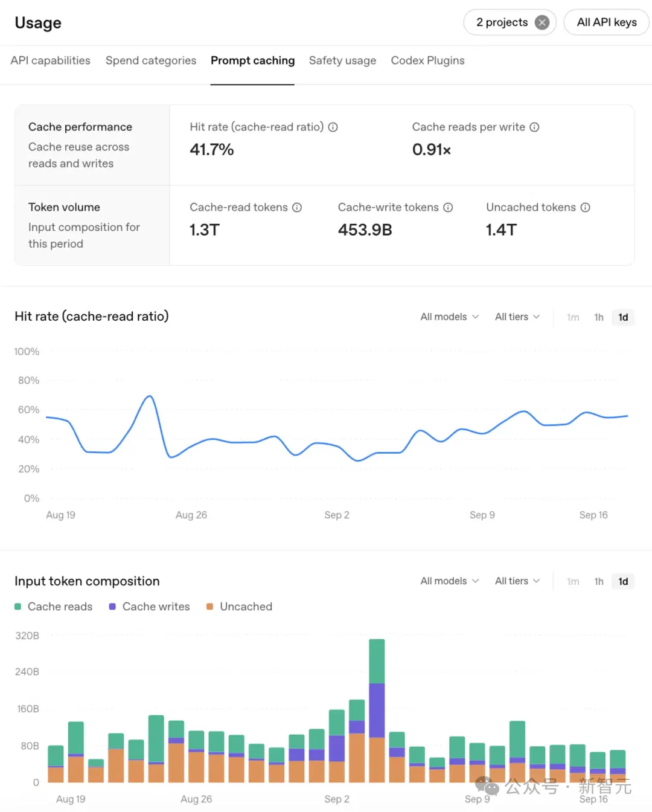Select 1m interval for Input token composition
This screenshot has height=812, width=652.
(x=573, y=581)
